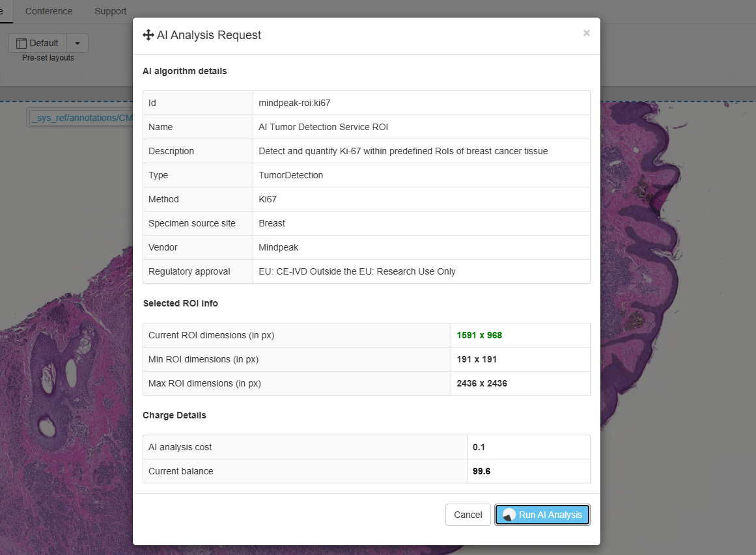The height and width of the screenshot is (555, 756).
Task: Click the Max ROI value 2436 x 2436
Action: click(x=482, y=383)
